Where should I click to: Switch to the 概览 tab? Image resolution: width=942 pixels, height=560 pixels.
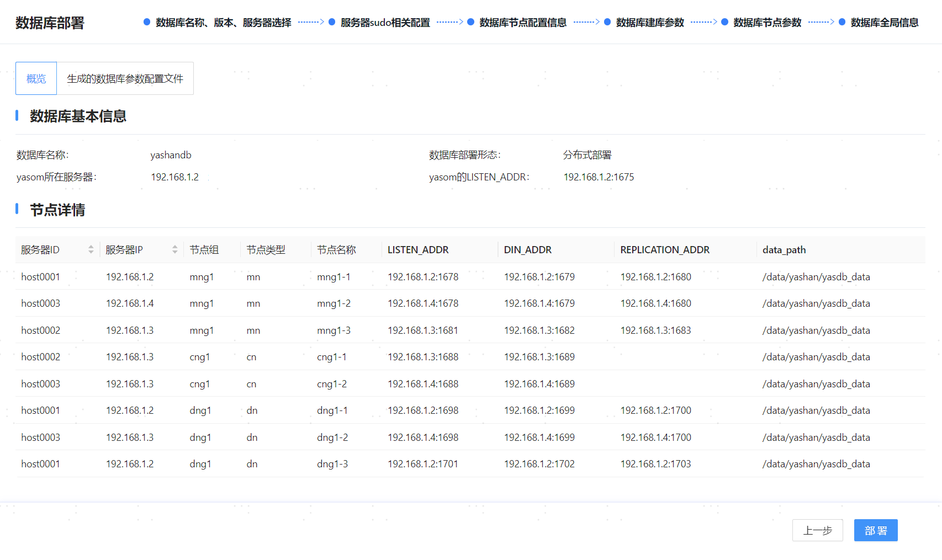36,79
